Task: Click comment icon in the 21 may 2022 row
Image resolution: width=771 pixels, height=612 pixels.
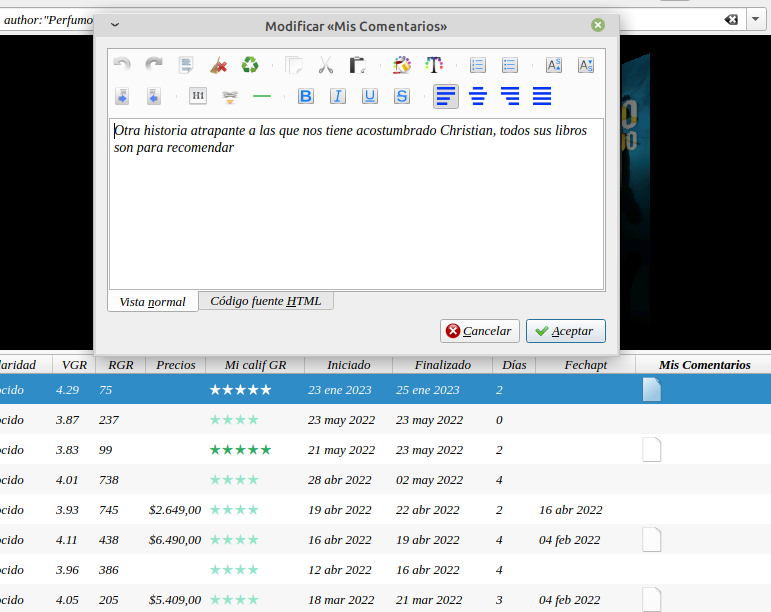Action: tap(652, 449)
